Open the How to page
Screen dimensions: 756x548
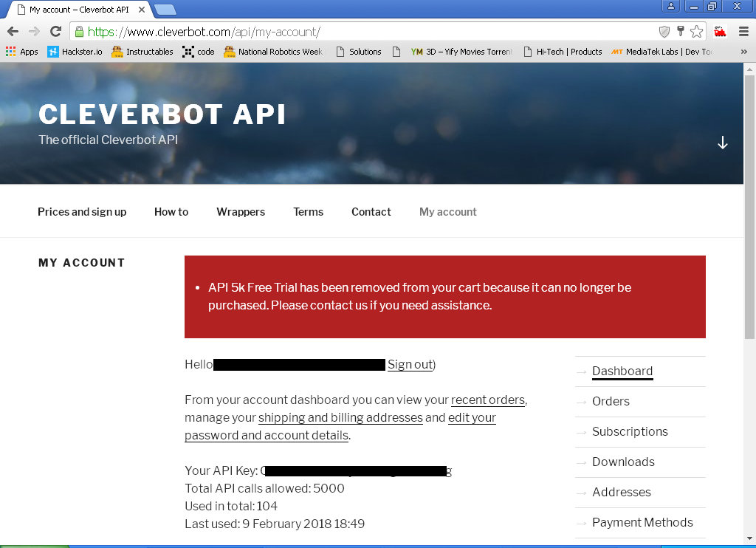pyautogui.click(x=171, y=212)
